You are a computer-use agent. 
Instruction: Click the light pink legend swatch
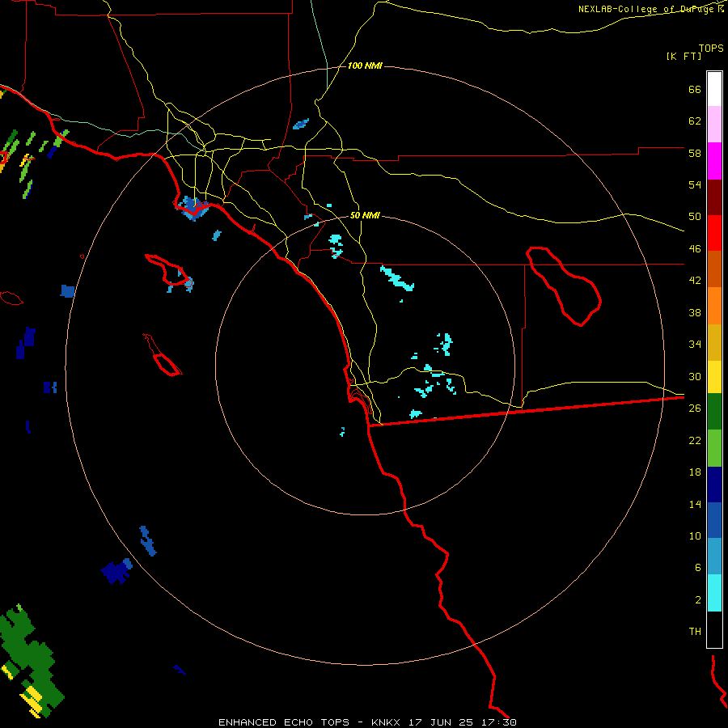coord(714,124)
